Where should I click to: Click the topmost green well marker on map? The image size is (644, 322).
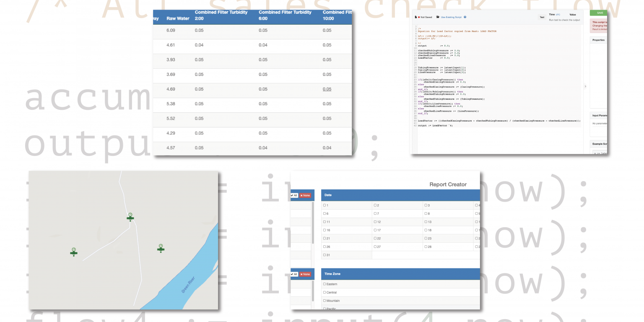[130, 217]
